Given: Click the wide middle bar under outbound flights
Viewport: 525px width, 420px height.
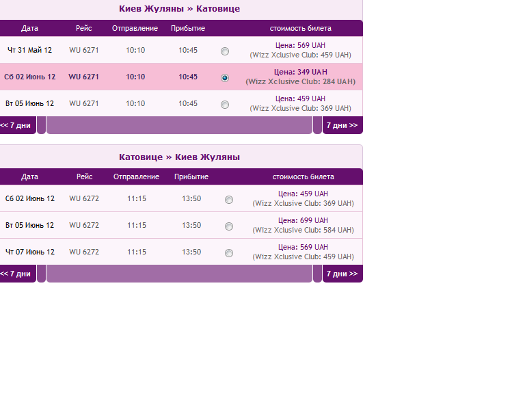Looking at the screenshot, I should [x=179, y=125].
